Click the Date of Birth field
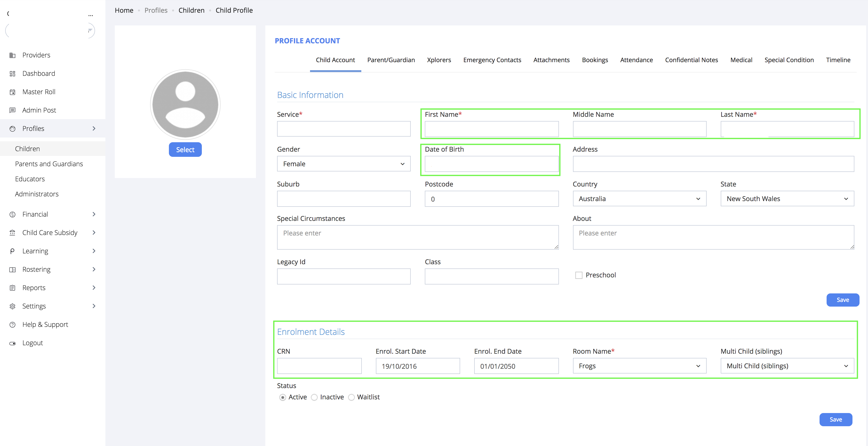The height and width of the screenshot is (446, 868). [x=492, y=164]
